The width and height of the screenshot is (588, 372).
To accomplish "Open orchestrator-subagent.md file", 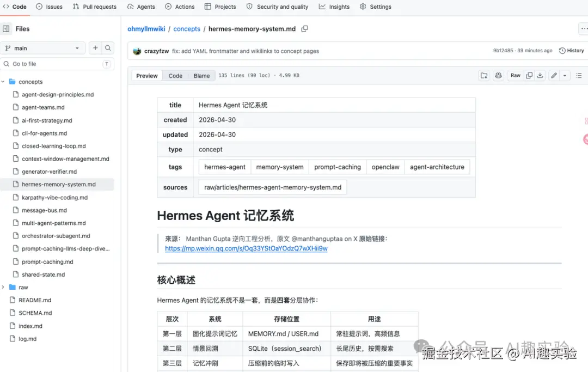I will [x=57, y=235].
